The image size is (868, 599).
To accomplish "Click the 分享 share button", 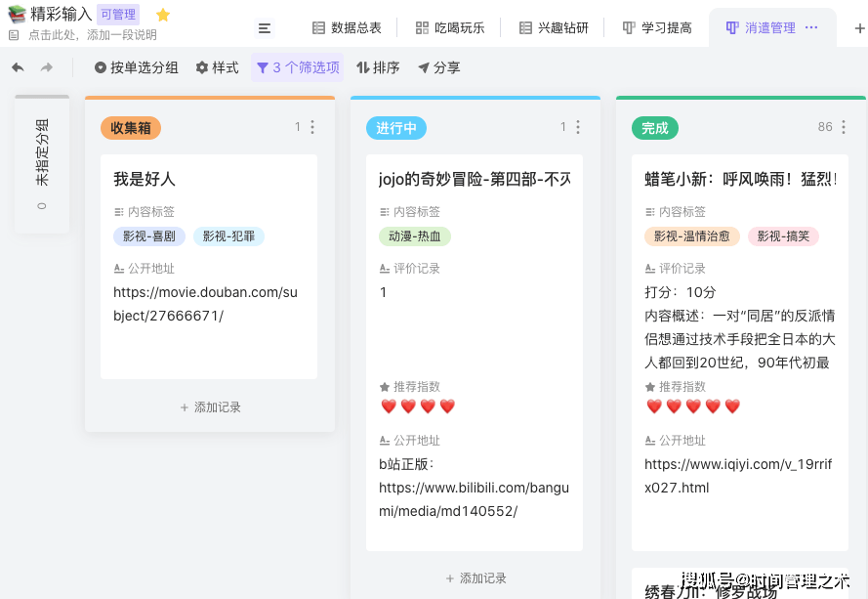I will (x=439, y=67).
